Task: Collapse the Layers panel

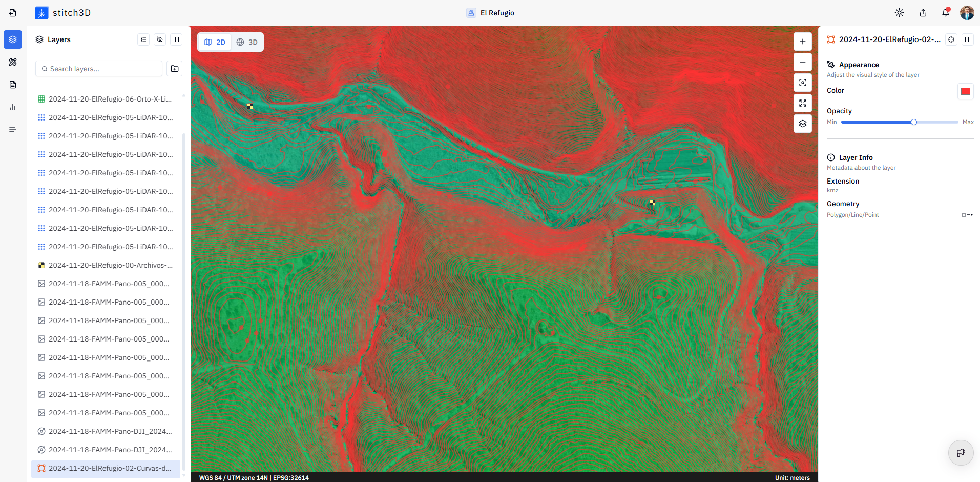Action: pyautogui.click(x=176, y=39)
